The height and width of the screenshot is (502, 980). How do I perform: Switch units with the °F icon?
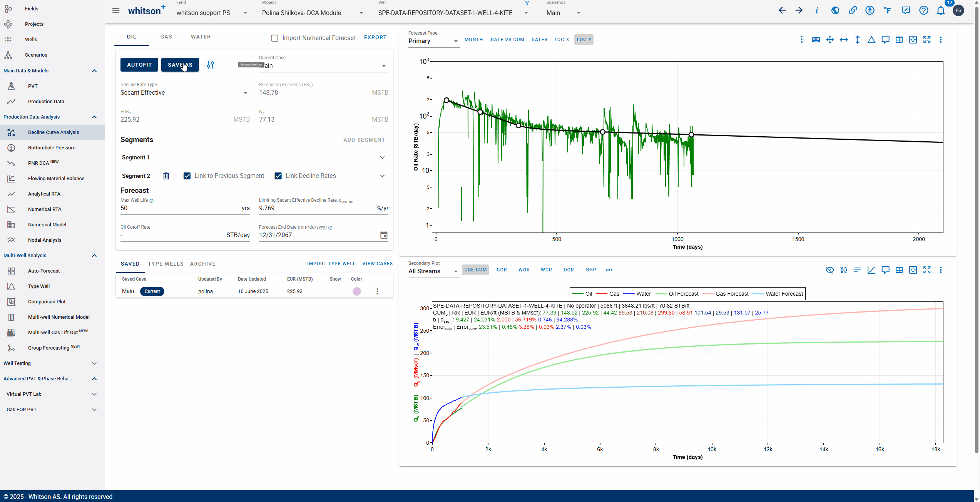(888, 10)
